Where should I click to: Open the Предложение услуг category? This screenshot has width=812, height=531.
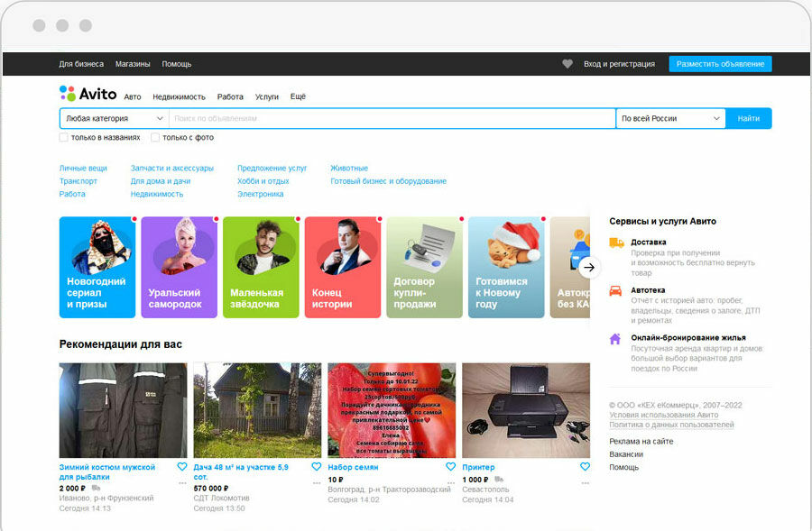point(272,169)
